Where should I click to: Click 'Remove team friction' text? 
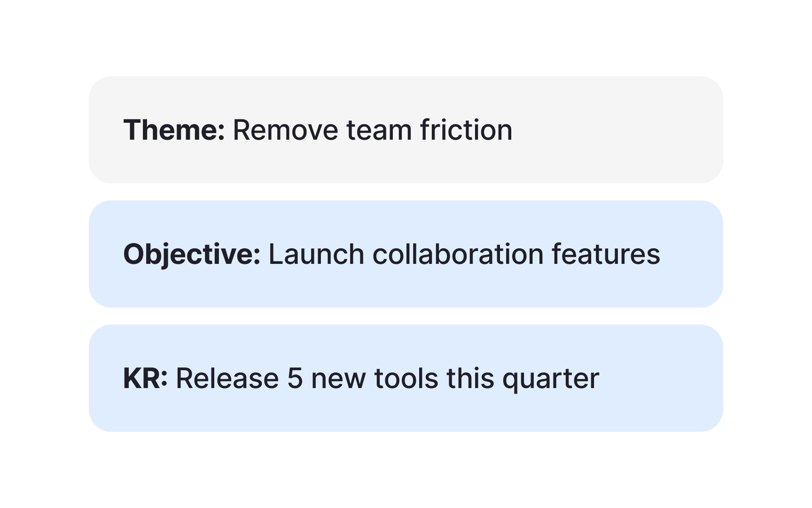coord(373,130)
